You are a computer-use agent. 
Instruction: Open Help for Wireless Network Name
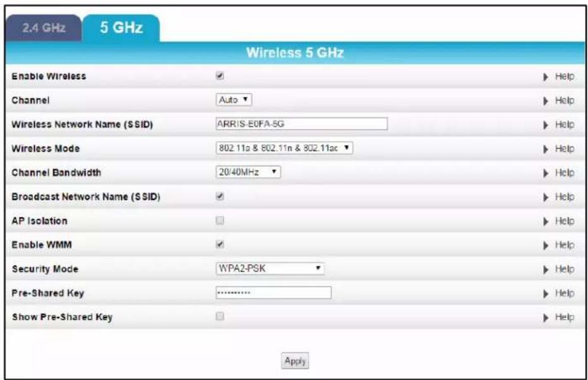click(559, 125)
